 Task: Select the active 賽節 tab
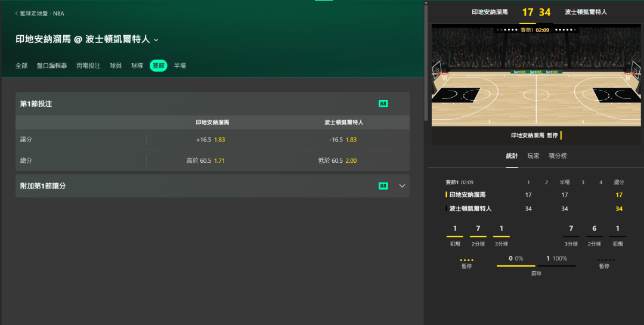click(159, 66)
